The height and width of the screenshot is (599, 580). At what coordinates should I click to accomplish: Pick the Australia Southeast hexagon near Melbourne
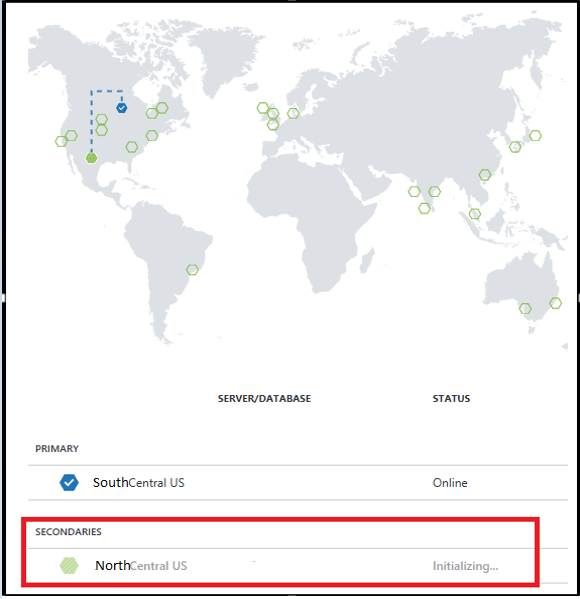pyautogui.click(x=525, y=308)
